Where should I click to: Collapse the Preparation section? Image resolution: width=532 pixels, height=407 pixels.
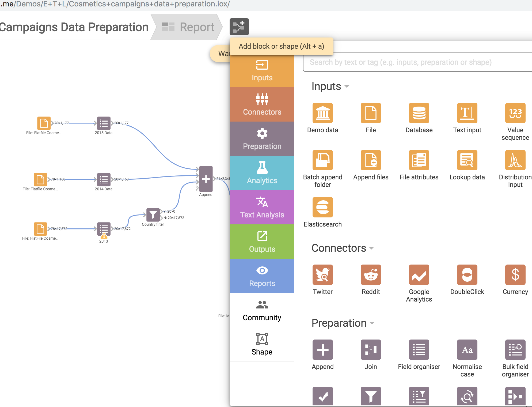372,323
